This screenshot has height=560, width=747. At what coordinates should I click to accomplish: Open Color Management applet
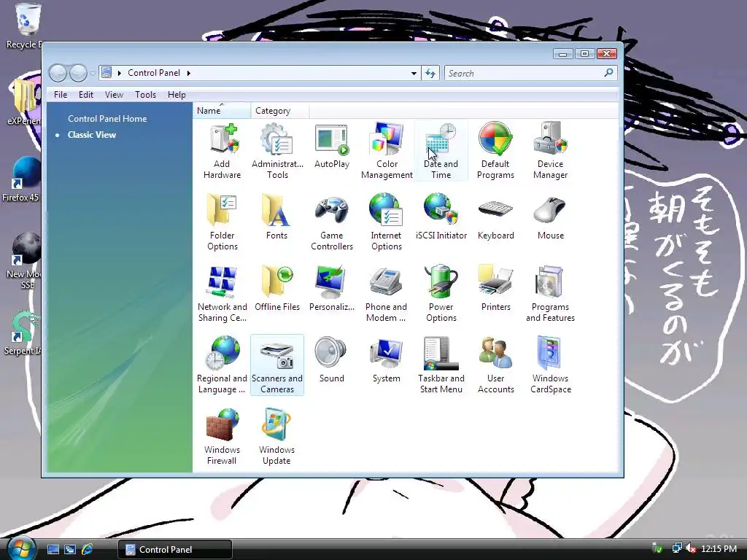coord(387,151)
